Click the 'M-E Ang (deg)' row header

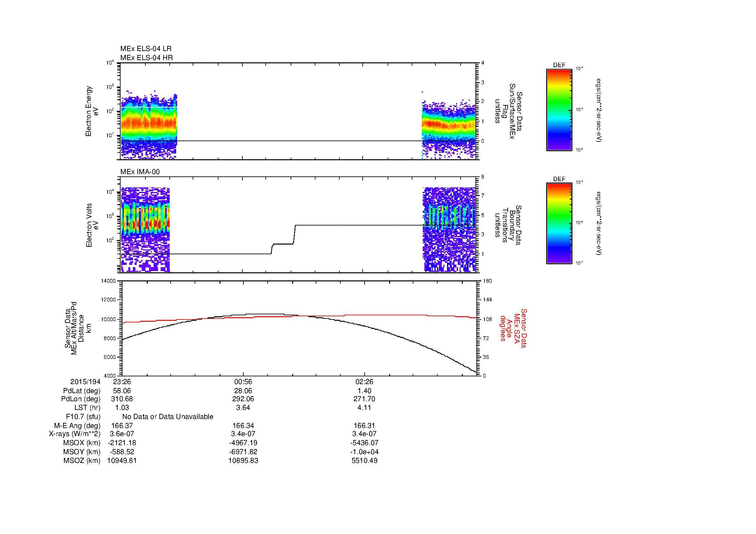click(x=77, y=426)
